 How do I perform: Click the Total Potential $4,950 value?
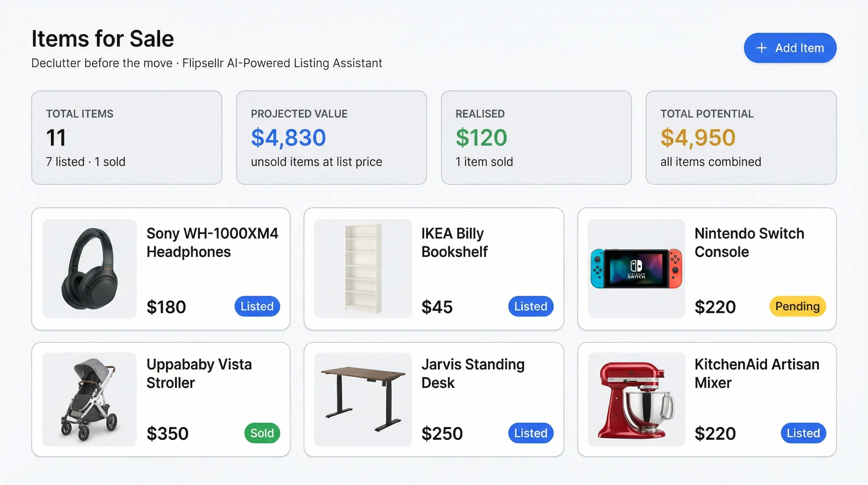697,137
